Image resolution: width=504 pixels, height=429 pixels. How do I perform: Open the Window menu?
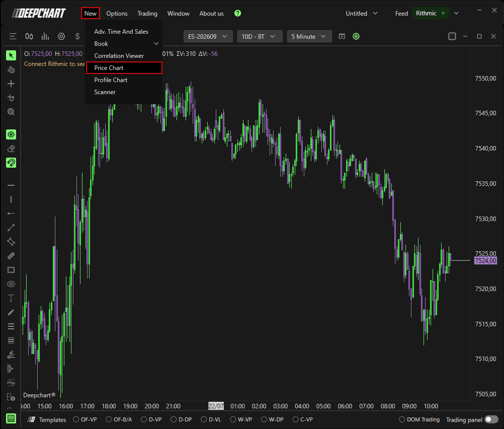coord(179,13)
